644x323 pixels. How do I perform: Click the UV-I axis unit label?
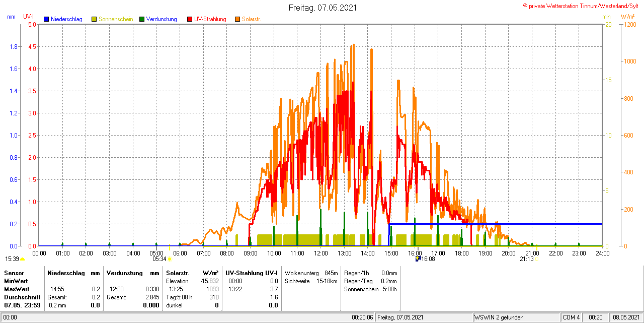pos(29,17)
